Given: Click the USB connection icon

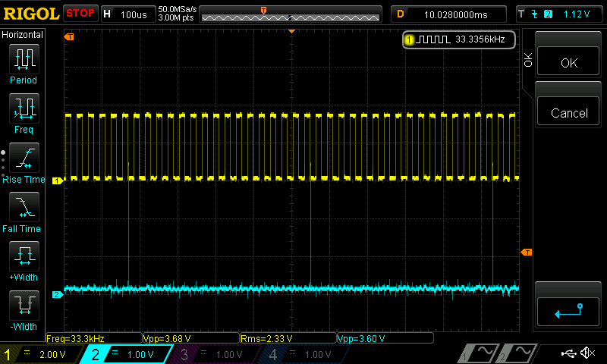Looking at the screenshot, I should click(568, 353).
